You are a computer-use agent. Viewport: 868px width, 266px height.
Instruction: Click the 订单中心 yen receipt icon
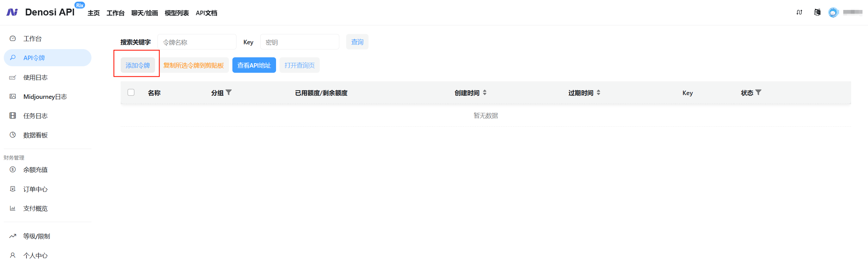tap(13, 189)
